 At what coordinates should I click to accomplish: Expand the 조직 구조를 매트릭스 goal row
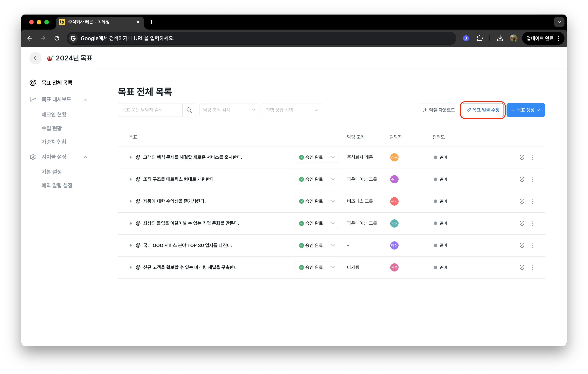130,179
